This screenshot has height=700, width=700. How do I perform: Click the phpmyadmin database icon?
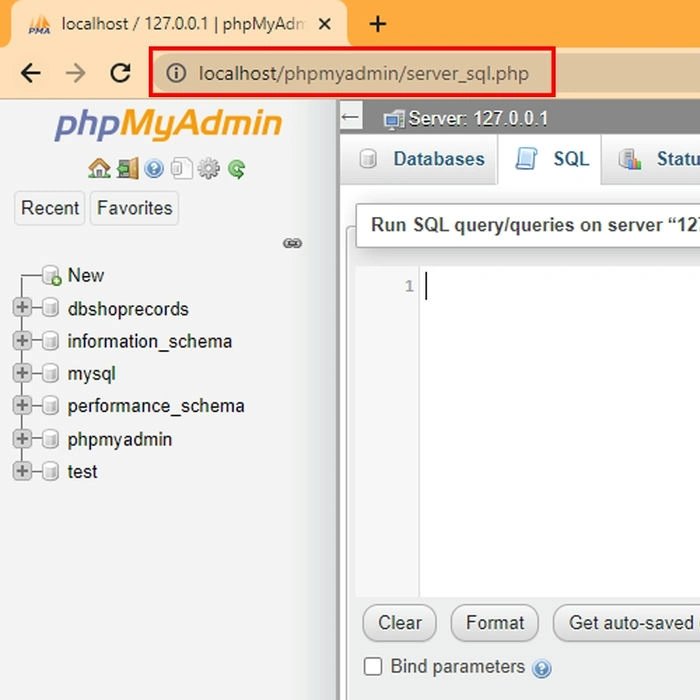tap(50, 439)
